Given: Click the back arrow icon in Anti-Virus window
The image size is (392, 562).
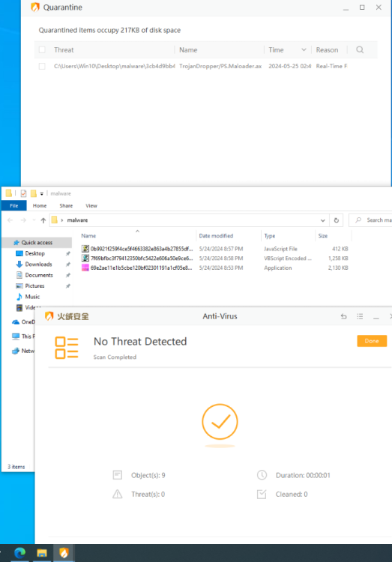Looking at the screenshot, I should 343,316.
